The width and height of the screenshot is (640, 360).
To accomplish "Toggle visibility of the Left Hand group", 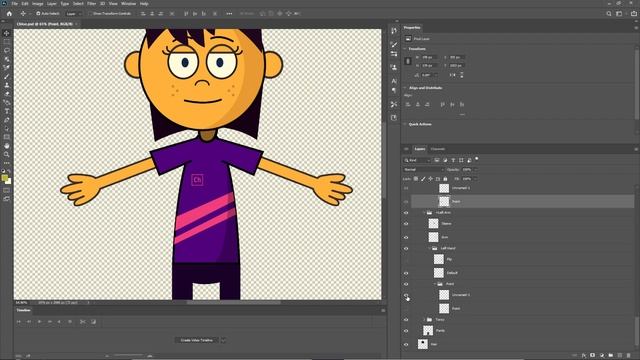I will (x=406, y=248).
